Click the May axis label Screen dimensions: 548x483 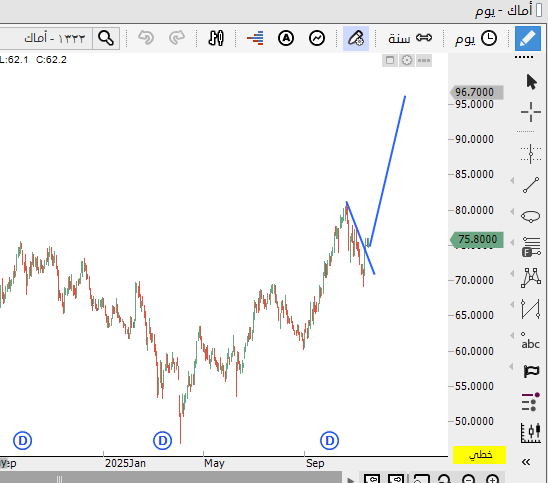click(214, 463)
